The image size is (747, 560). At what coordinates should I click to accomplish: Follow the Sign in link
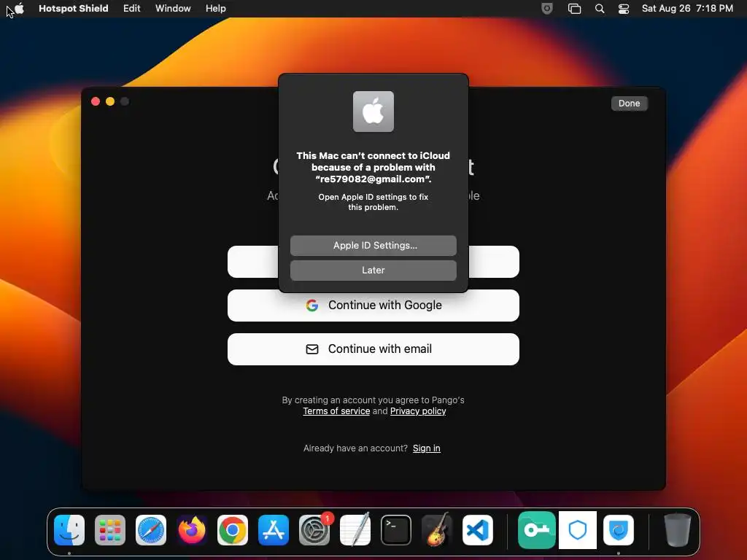point(426,448)
